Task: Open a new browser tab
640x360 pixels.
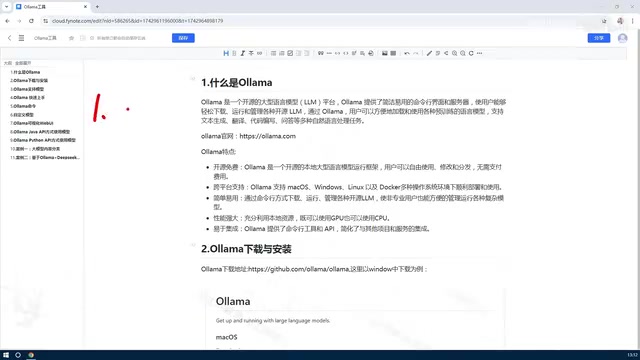Action: click(x=97, y=7)
